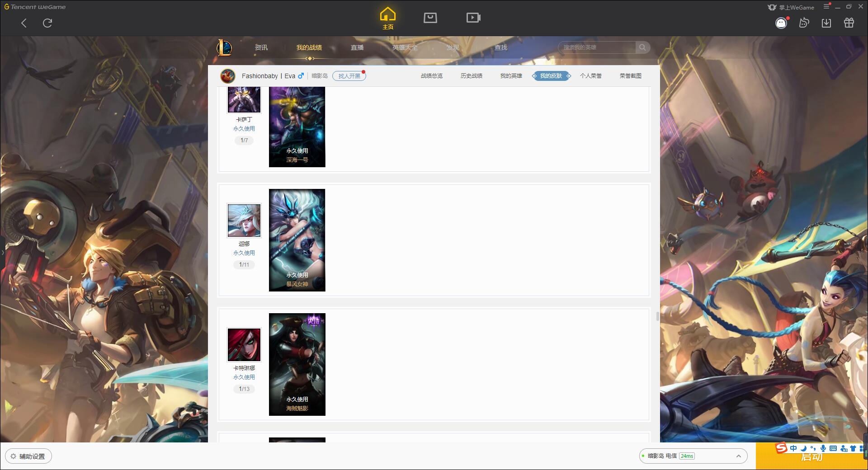Open the 海贼魅影 skin card
The image size is (868, 470).
[297, 364]
